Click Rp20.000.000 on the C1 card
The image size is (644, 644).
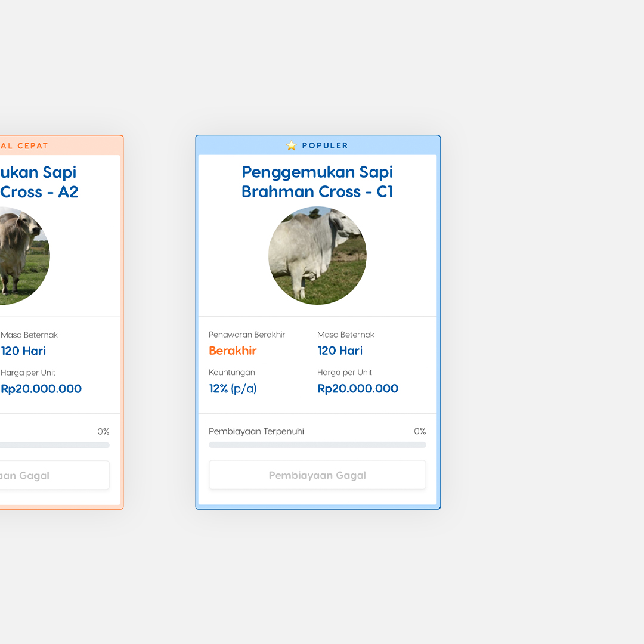coord(358,389)
